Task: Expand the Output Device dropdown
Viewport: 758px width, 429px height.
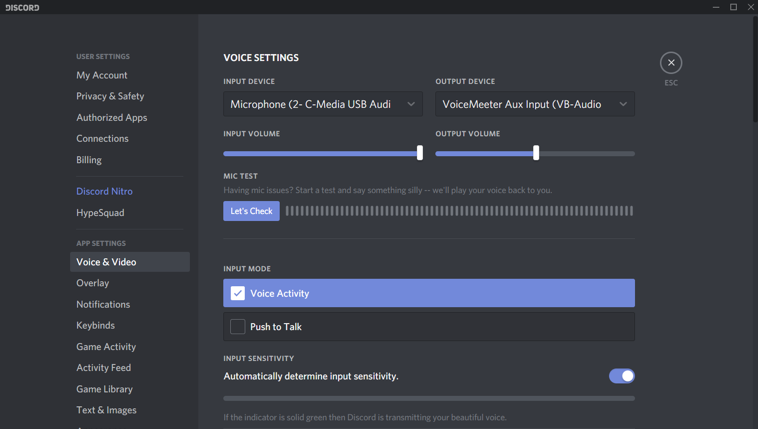Action: point(534,104)
